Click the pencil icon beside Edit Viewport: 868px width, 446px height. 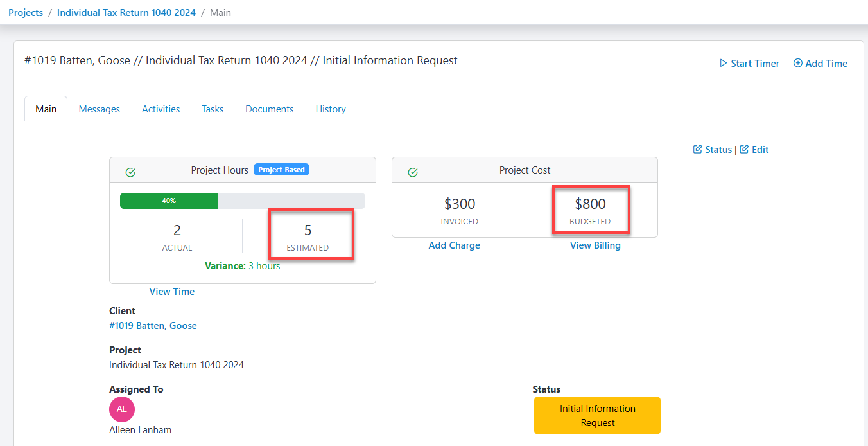745,149
